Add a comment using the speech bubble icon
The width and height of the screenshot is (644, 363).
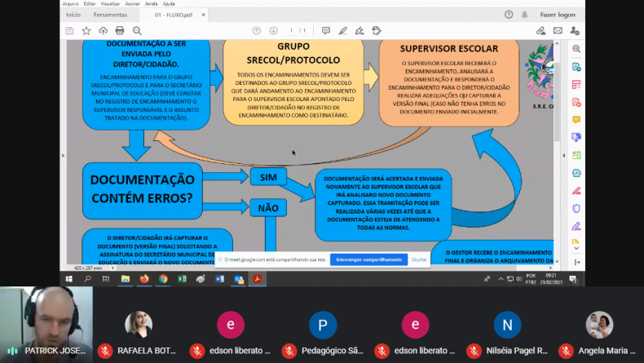pos(326,31)
